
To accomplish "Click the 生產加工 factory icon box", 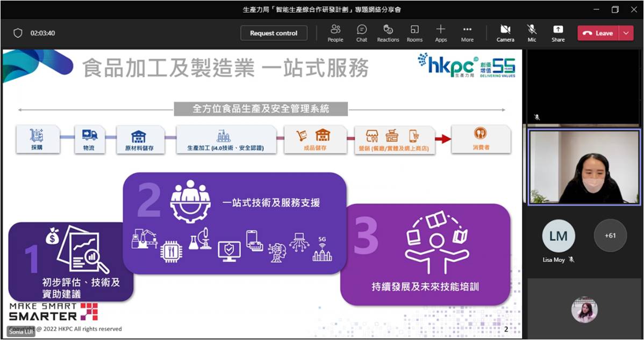I will click(225, 139).
